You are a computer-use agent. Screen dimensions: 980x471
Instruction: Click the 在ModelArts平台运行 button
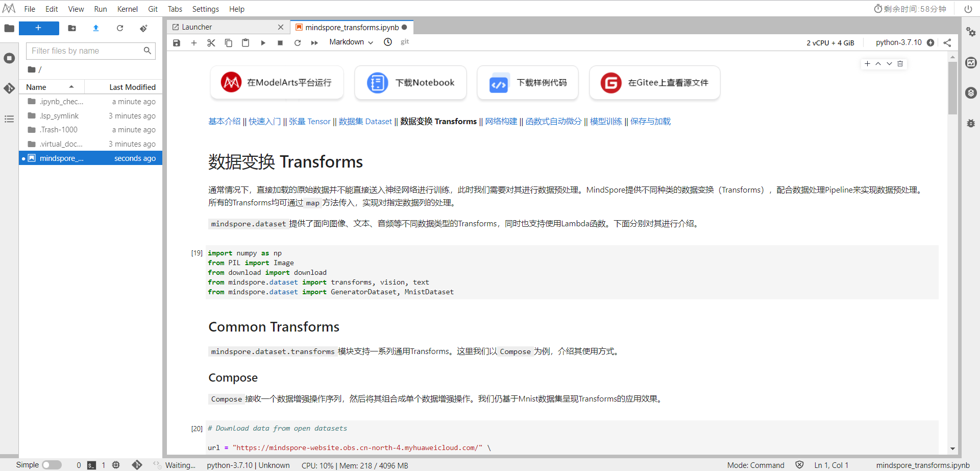277,83
